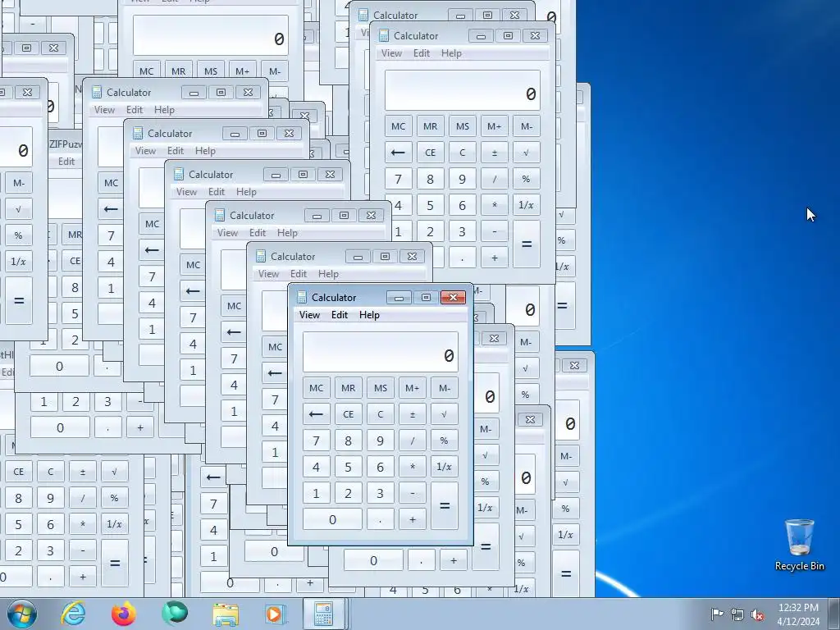The image size is (840, 630).
Task: Click digit 5 in the active Calculator
Action: click(x=348, y=467)
